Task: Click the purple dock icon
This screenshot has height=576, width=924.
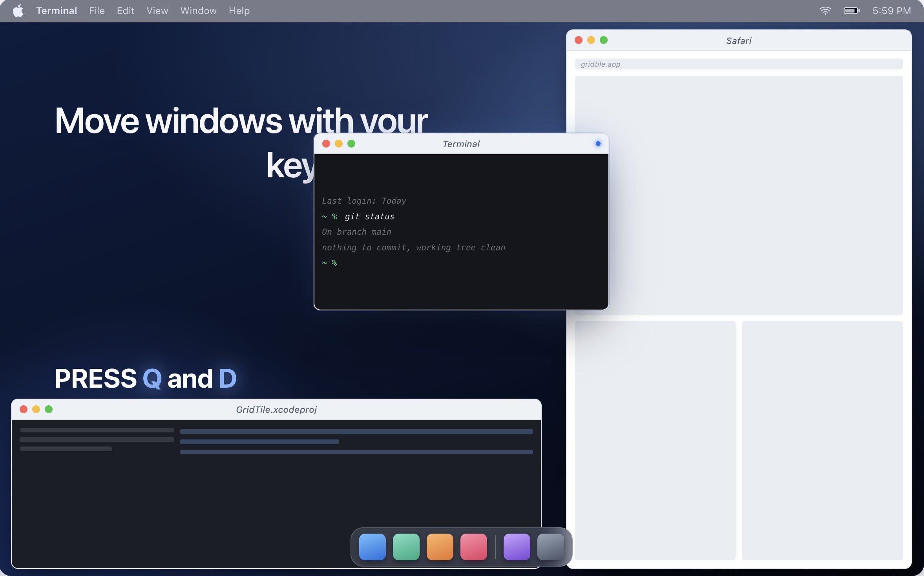Action: pos(517,547)
